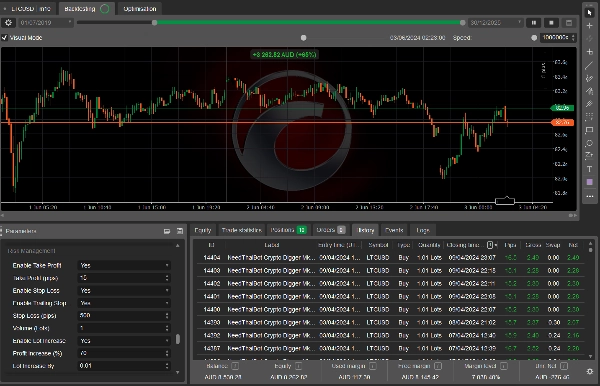This screenshot has width=600, height=386.
Task: Select history row with ID 14404
Action: [x=390, y=257]
